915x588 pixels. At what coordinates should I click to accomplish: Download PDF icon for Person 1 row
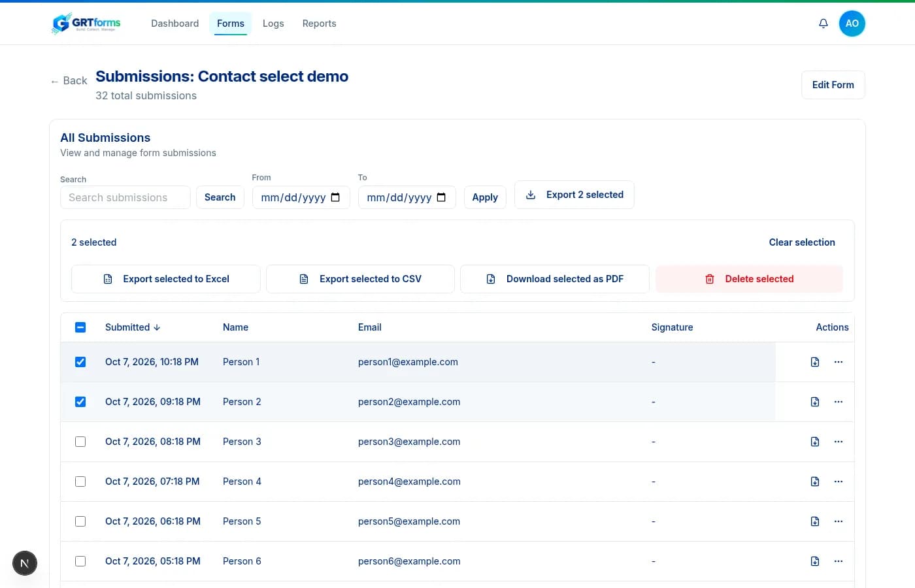815,362
